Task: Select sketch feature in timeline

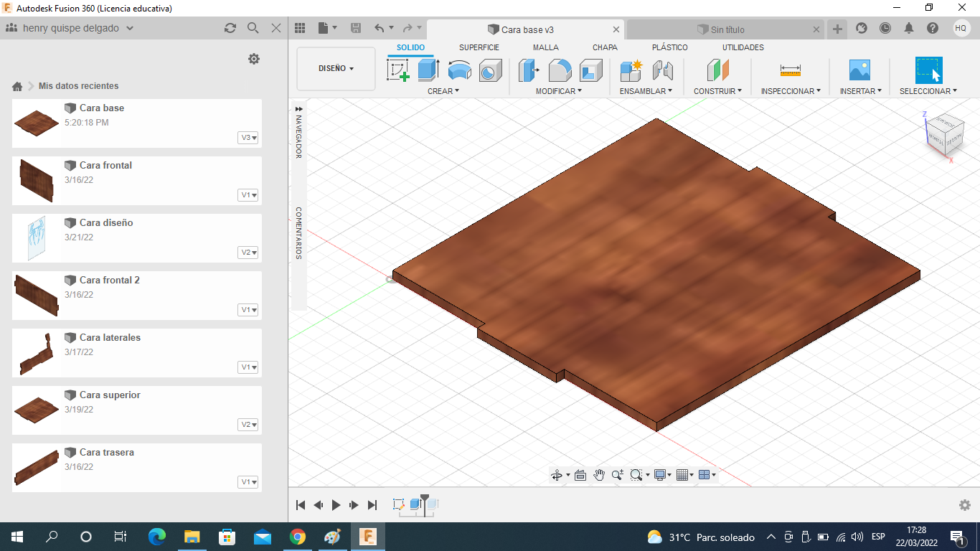Action: coord(399,504)
